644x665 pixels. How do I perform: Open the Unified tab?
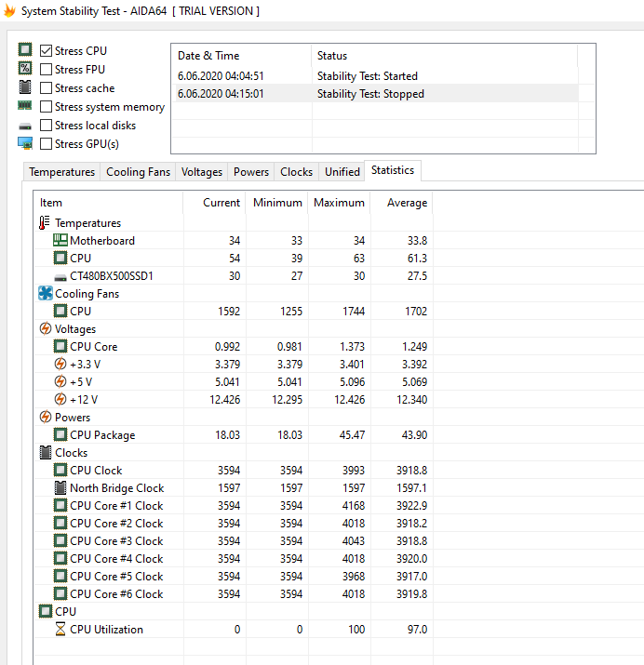coord(342,172)
